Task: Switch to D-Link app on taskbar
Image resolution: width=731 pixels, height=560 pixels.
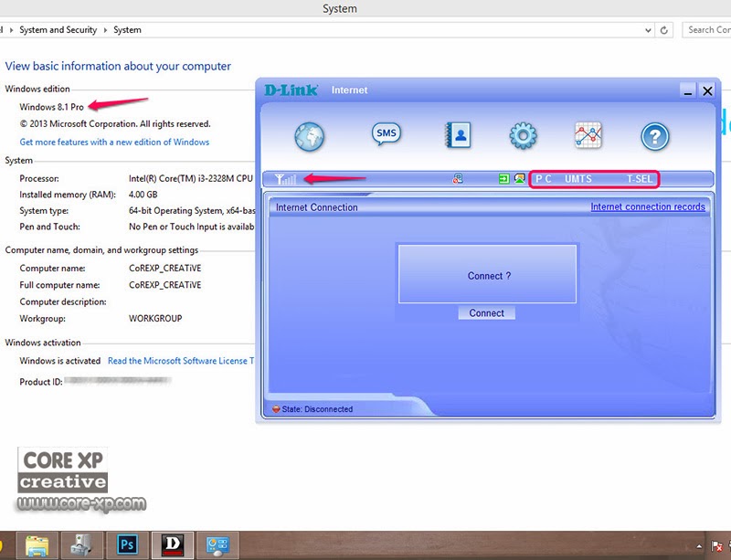Action: pyautogui.click(x=173, y=545)
